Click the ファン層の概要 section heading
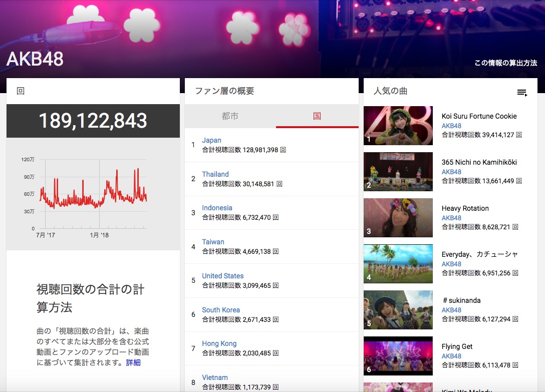This screenshot has height=392, width=545. (x=224, y=91)
